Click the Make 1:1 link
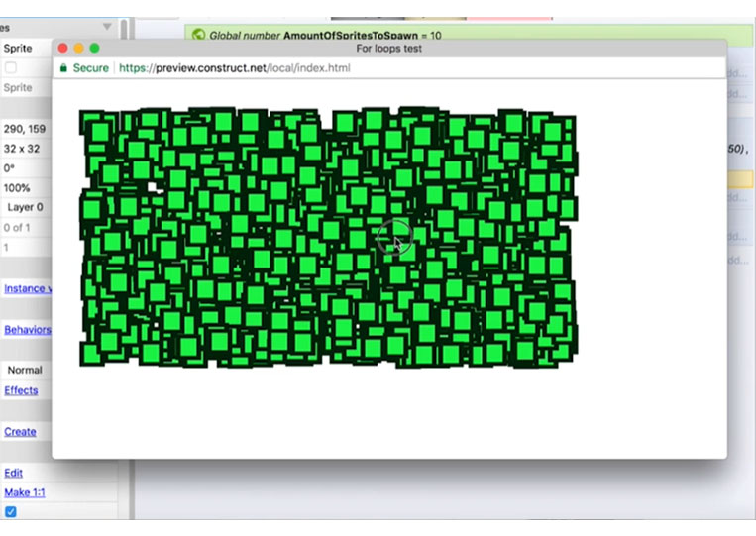 pos(24,492)
